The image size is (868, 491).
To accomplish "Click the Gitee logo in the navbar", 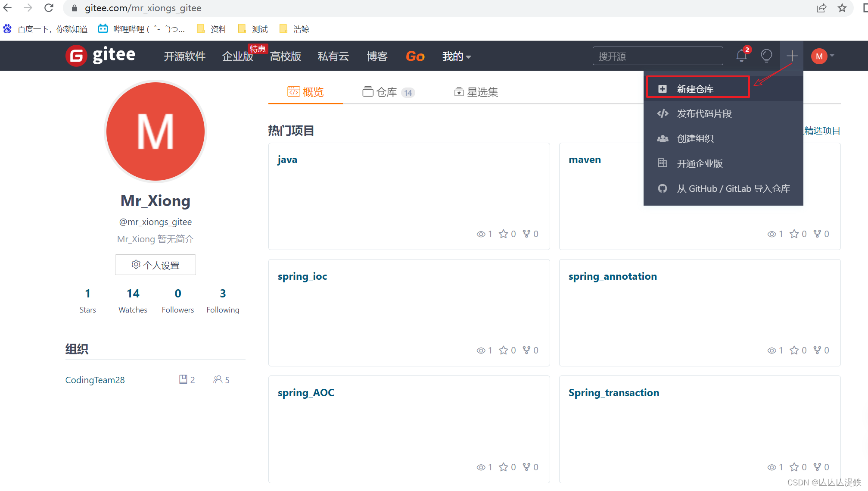I will click(100, 56).
